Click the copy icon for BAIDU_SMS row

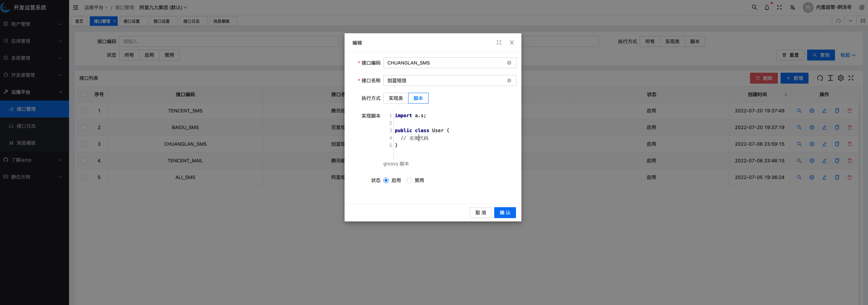(x=837, y=128)
